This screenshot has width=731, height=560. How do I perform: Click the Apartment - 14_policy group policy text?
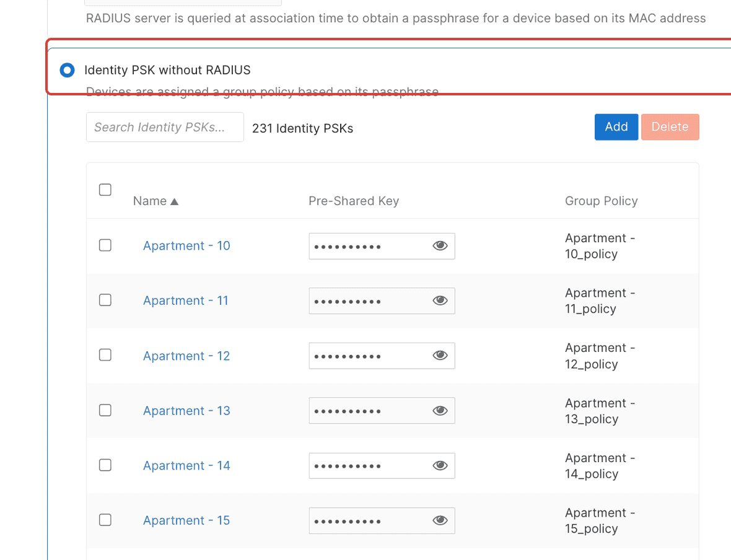pos(600,465)
